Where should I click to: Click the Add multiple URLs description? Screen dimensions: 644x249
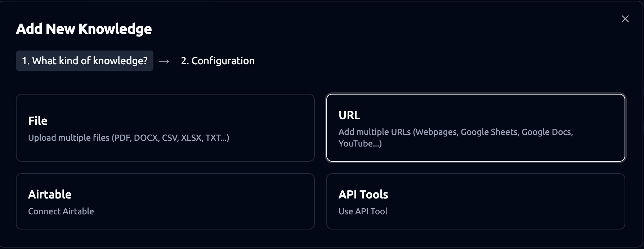click(x=455, y=132)
